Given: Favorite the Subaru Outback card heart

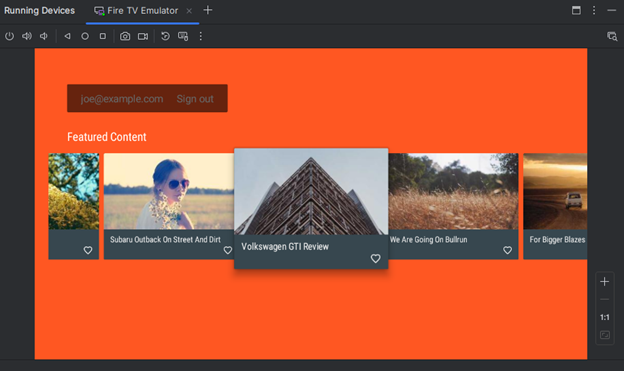Looking at the screenshot, I should 228,250.
